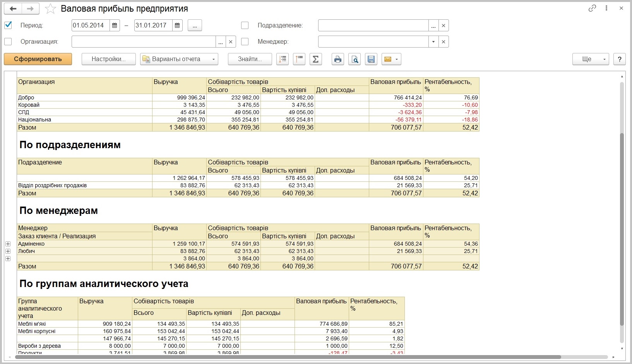Clear the Менеджер field
632x364 pixels.
pyautogui.click(x=444, y=42)
